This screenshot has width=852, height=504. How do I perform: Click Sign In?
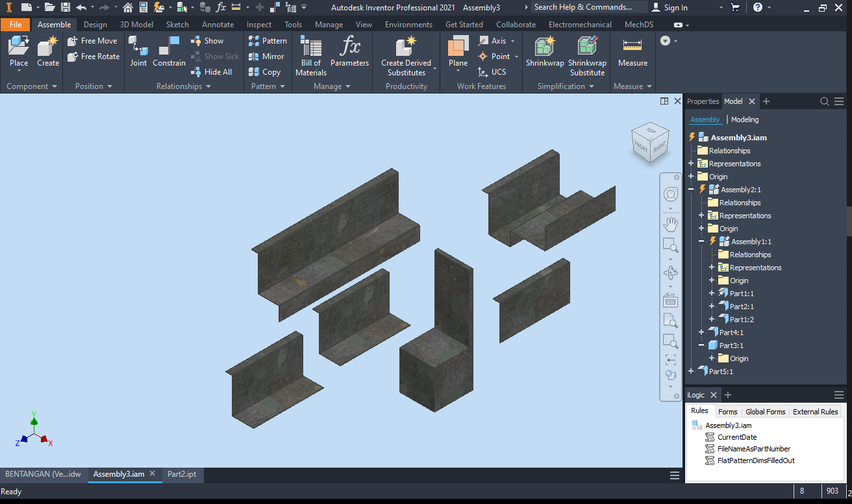click(670, 8)
